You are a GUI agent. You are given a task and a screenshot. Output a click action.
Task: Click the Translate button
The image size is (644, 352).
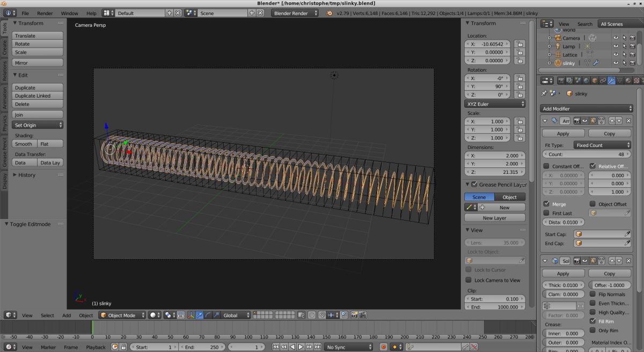tap(38, 35)
